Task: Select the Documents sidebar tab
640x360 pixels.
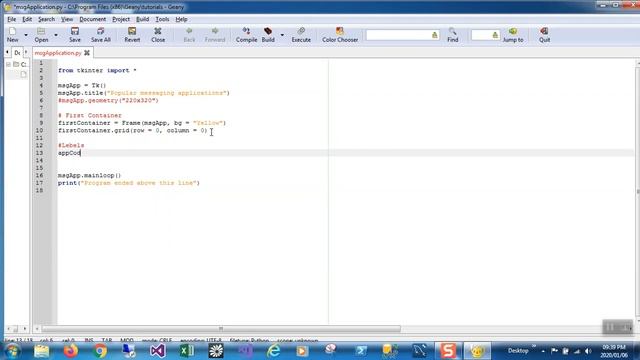Action: click(x=17, y=53)
